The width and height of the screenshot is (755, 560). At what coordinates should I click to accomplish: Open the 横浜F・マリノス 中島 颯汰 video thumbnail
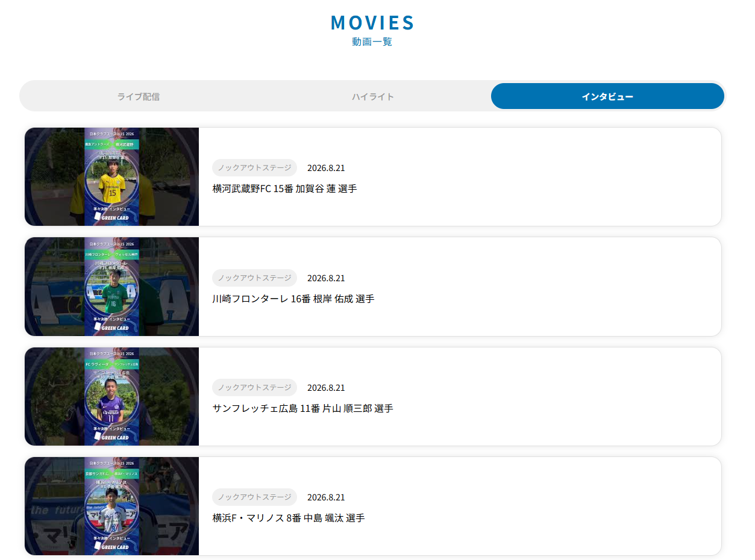coord(111,506)
